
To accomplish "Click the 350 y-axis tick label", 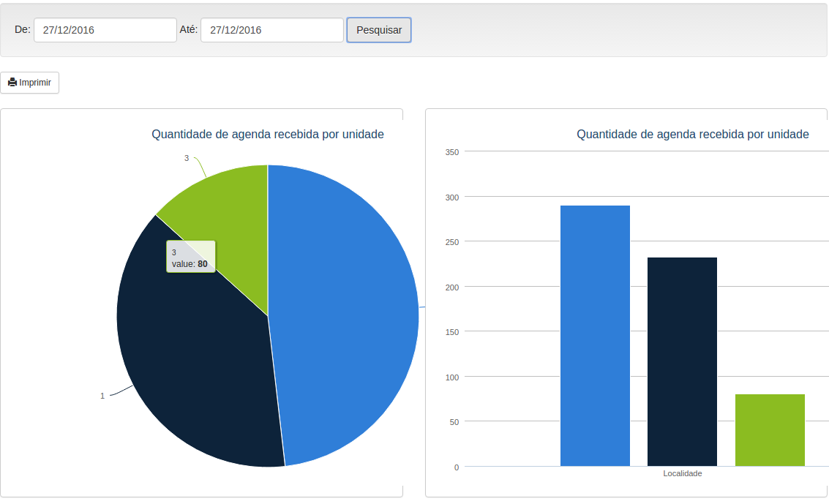I will pos(451,152).
